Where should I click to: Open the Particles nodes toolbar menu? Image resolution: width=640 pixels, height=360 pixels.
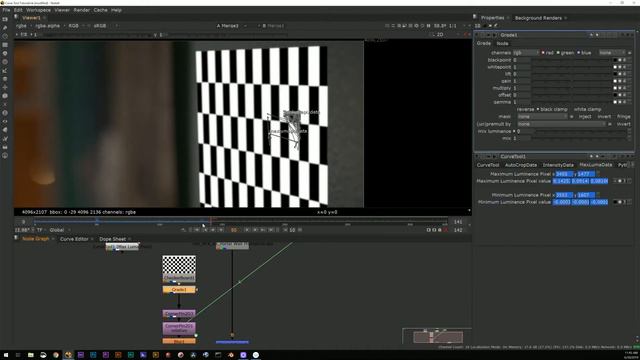pyautogui.click(x=5, y=104)
